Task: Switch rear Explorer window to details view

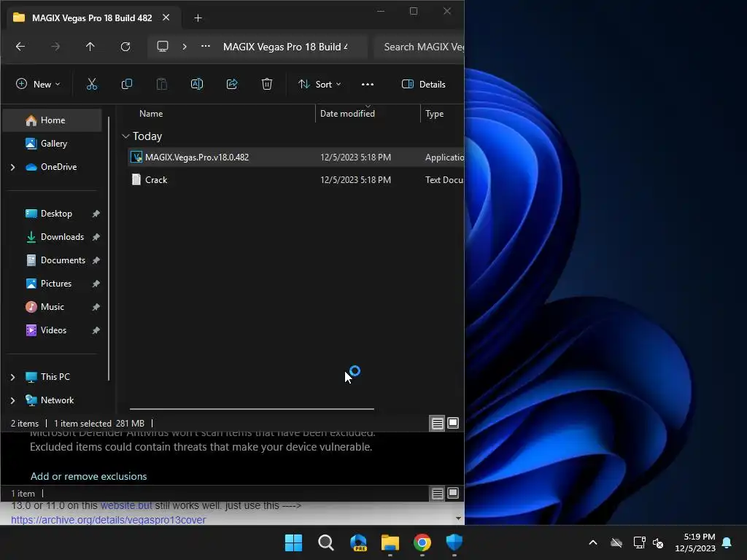Action: (438, 494)
